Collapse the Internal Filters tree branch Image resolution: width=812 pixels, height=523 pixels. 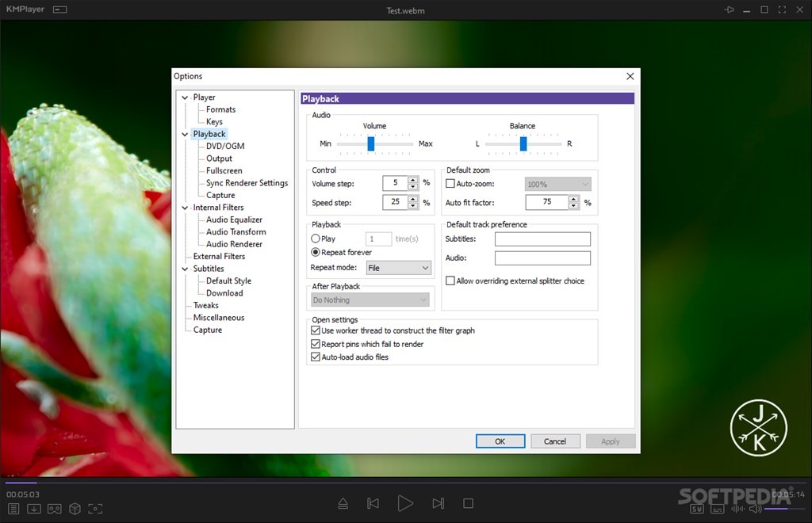(184, 207)
